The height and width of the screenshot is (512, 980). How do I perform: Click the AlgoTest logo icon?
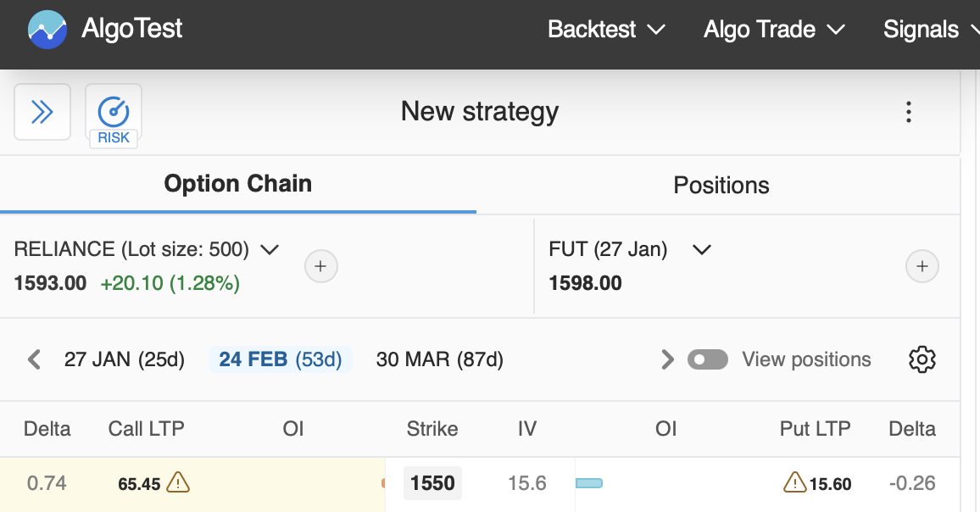point(47,30)
